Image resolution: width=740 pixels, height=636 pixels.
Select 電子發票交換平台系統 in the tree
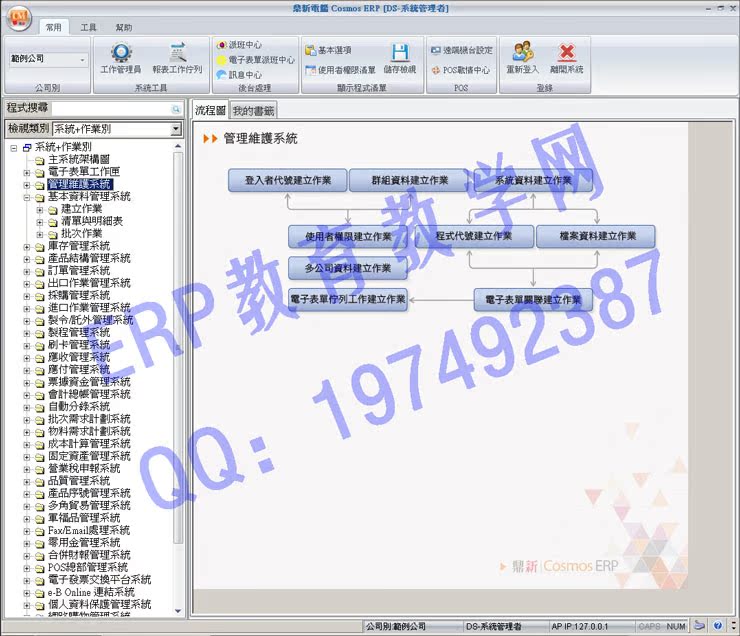(99, 579)
